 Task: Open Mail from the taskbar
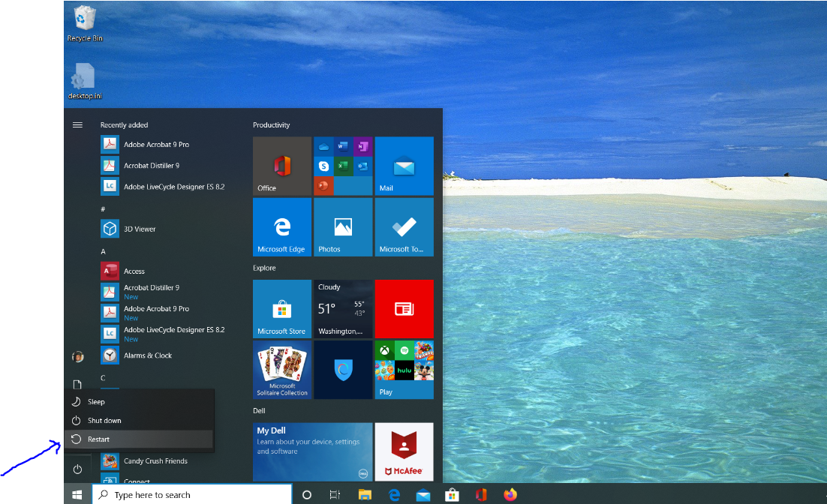click(423, 494)
